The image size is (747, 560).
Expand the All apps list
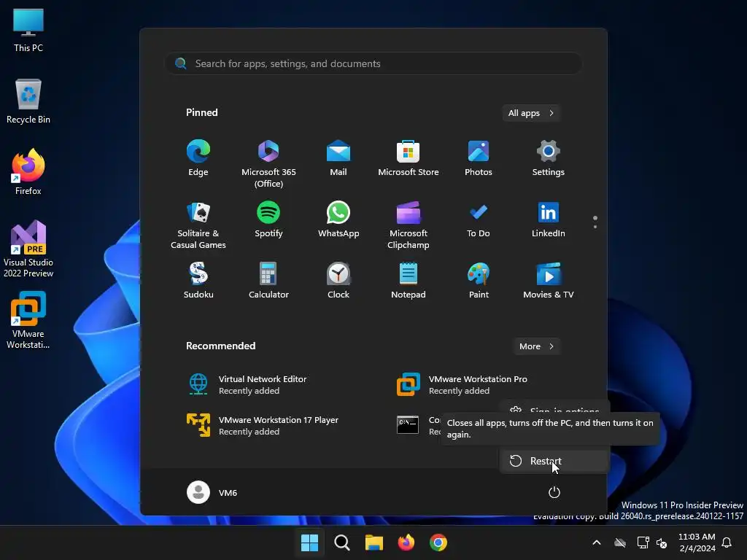click(531, 113)
